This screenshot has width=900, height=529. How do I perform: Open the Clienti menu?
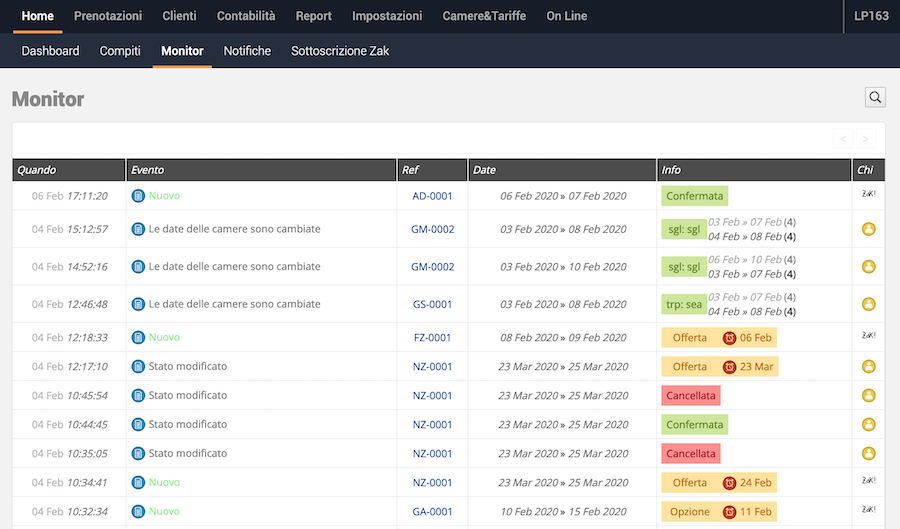click(x=179, y=16)
